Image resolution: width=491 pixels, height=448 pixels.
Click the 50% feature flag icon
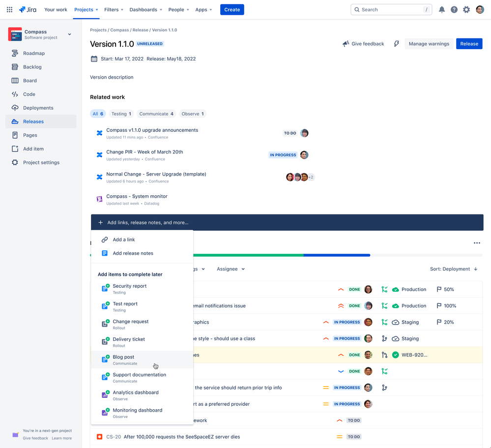click(439, 289)
